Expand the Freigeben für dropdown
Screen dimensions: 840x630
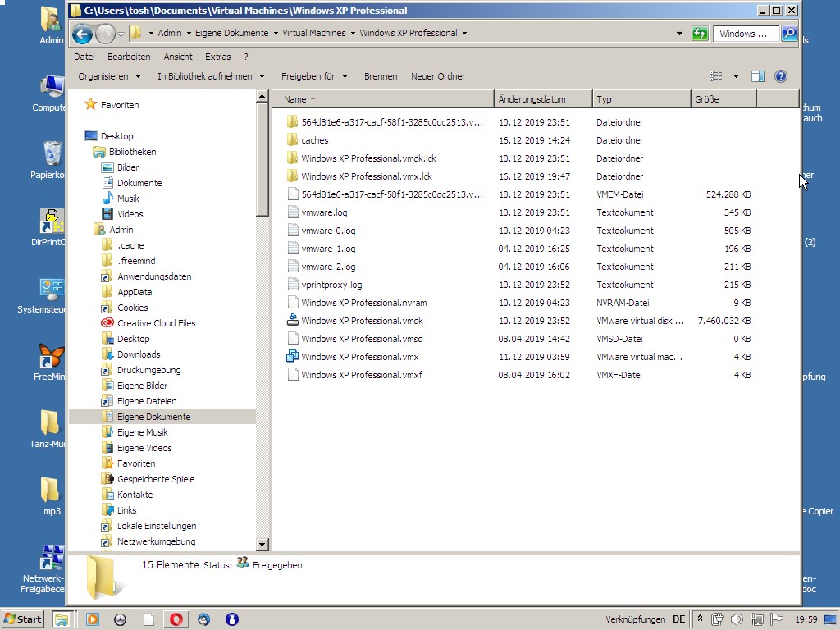(x=314, y=76)
